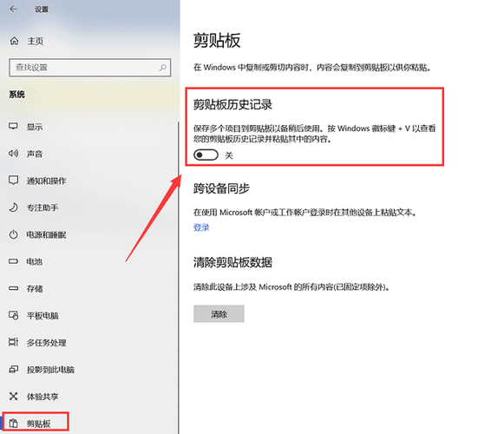
Task: Click the 剪贴板历史记录 heading
Action: (x=232, y=104)
